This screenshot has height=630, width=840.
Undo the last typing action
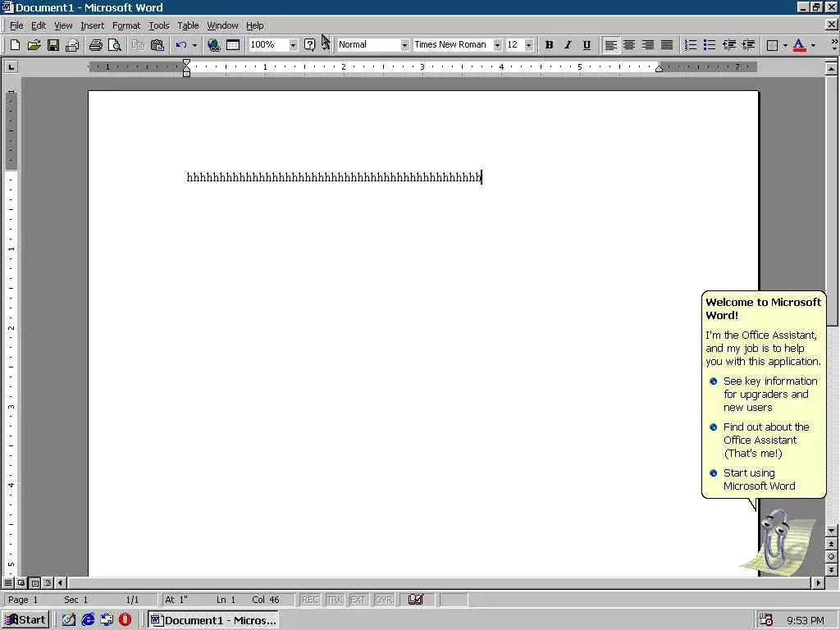coord(181,45)
